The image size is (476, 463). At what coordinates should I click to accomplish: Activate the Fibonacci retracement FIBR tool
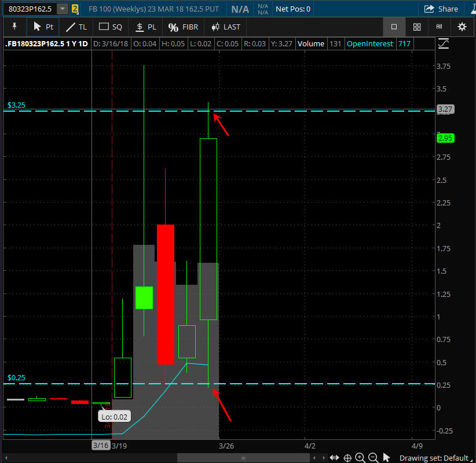182,27
